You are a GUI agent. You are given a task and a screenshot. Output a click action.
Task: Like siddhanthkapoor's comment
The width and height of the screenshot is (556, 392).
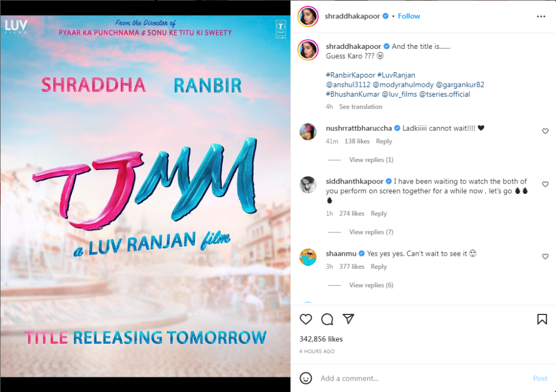(545, 184)
